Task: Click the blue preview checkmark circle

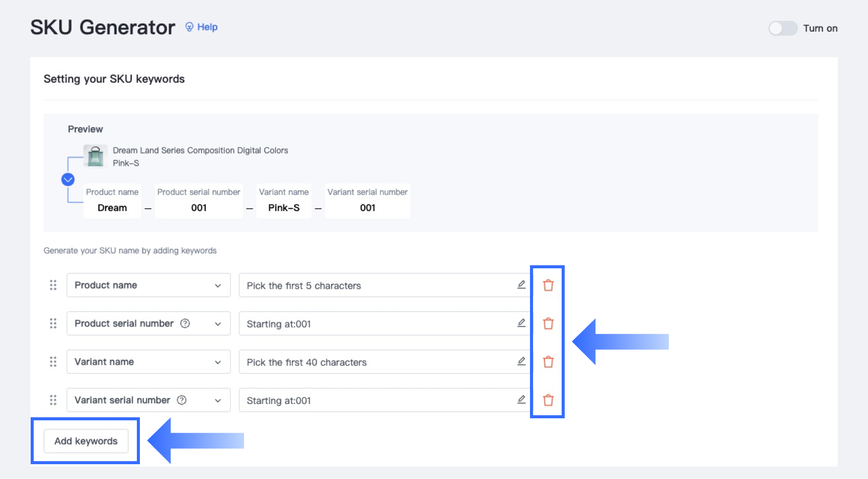Action: [x=68, y=180]
